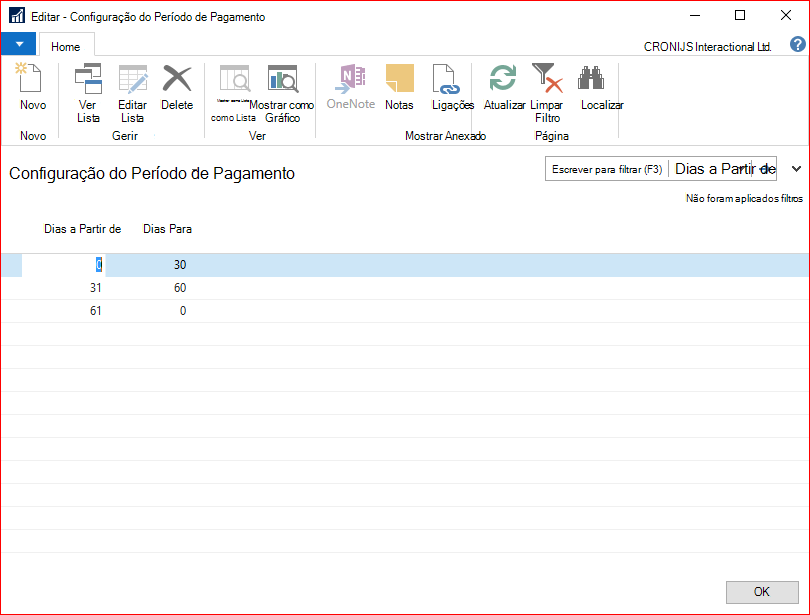Screen dimensions: 810x615
Task: Click the help question mark icon
Action: coord(797,44)
